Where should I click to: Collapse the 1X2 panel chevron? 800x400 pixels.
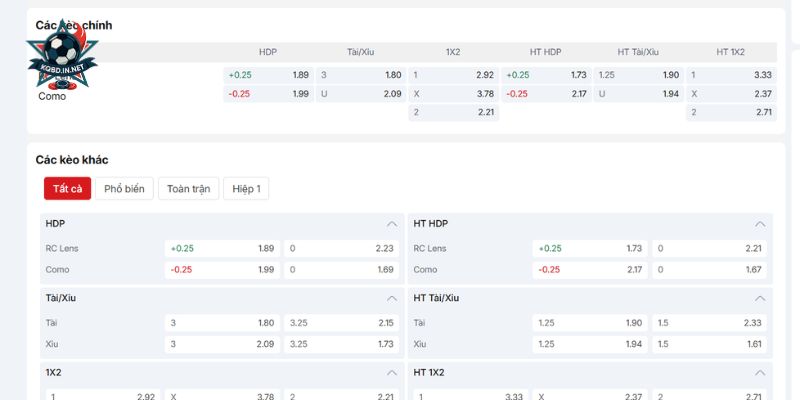coord(391,373)
